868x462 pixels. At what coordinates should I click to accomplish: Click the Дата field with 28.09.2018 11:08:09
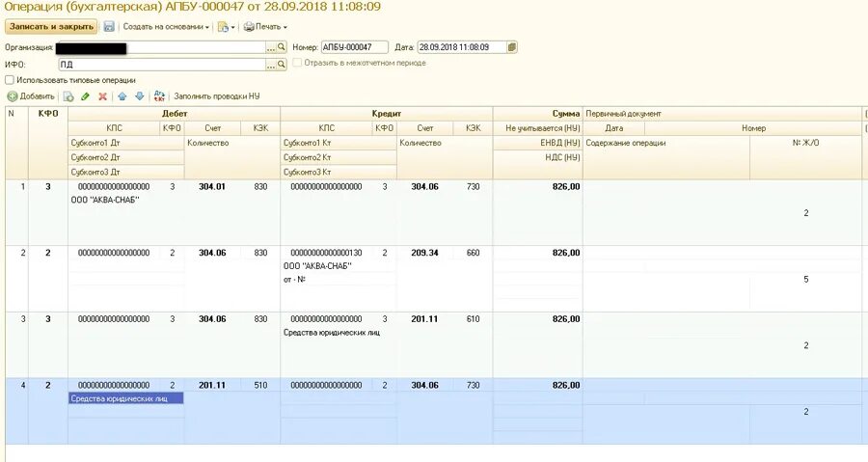[462, 47]
